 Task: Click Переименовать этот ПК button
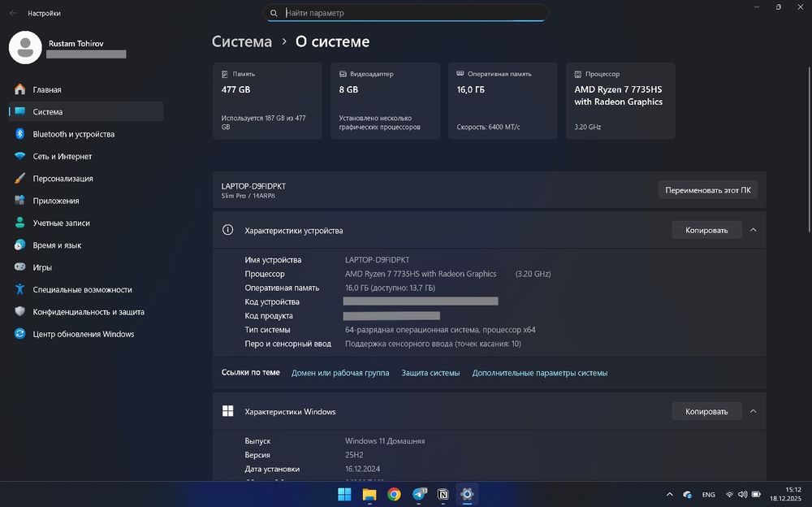(x=708, y=190)
